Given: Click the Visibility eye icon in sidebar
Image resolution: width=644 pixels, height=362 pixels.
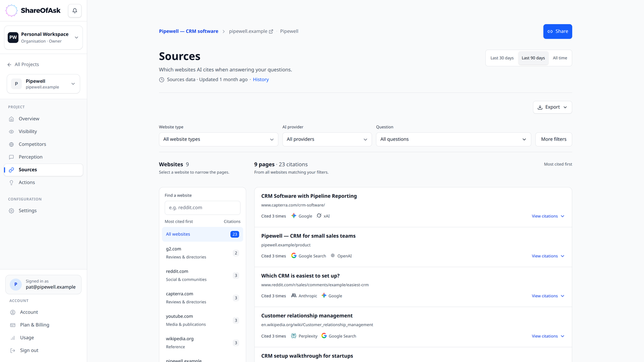Looking at the screenshot, I should click(x=11, y=132).
